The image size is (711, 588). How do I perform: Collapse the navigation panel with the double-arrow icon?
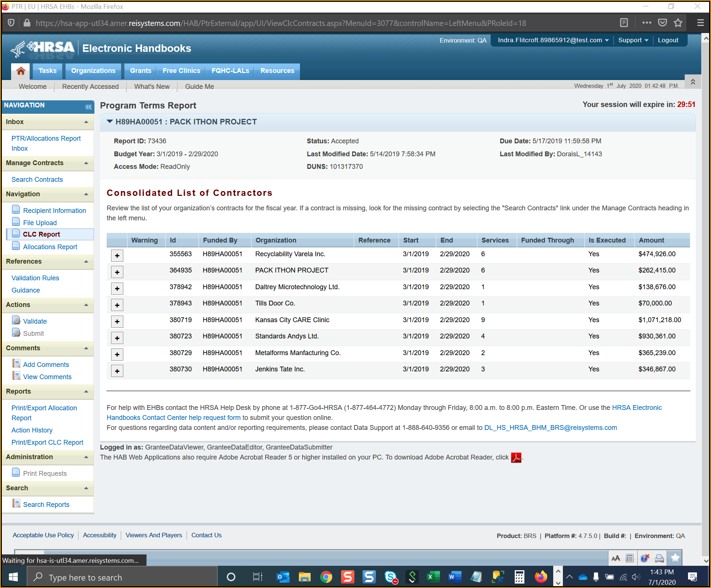88,107
